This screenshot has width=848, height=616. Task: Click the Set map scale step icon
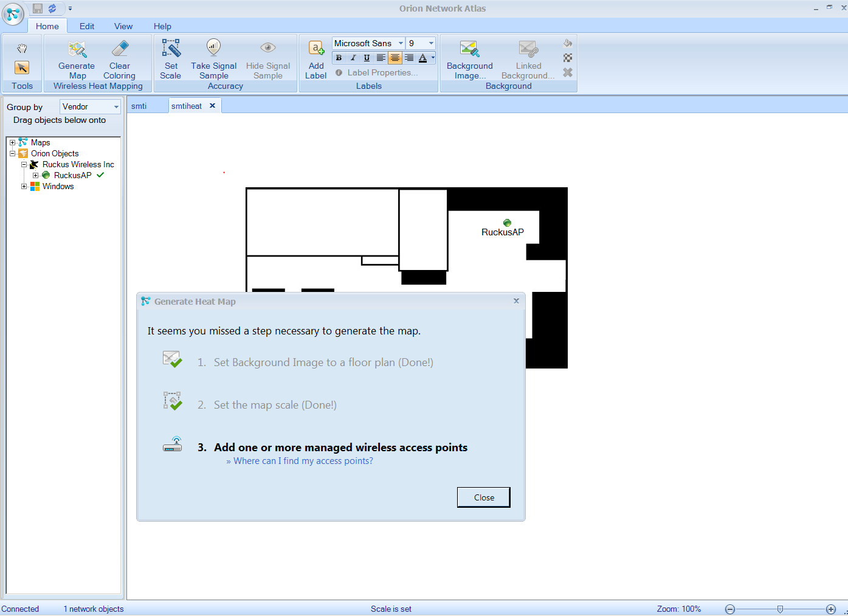pyautogui.click(x=173, y=401)
